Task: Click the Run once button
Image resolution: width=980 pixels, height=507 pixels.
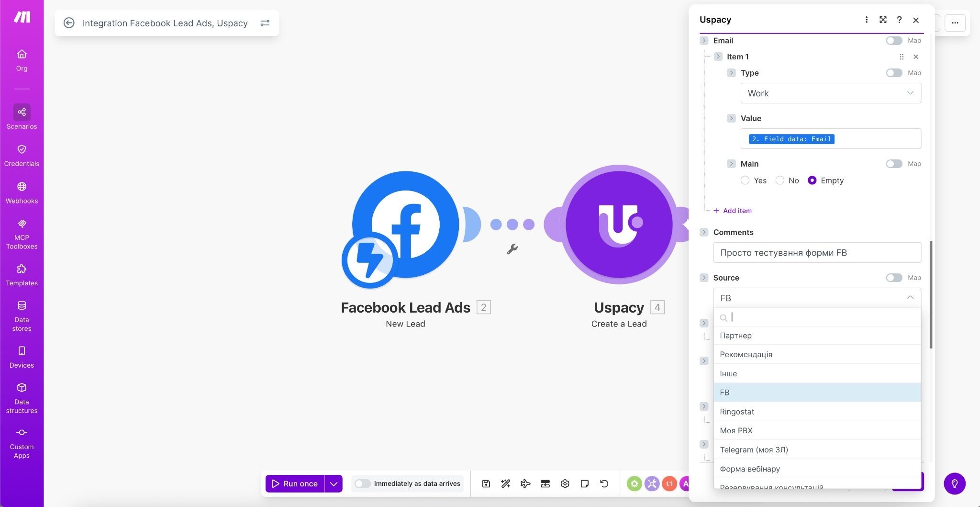Action: (x=295, y=484)
